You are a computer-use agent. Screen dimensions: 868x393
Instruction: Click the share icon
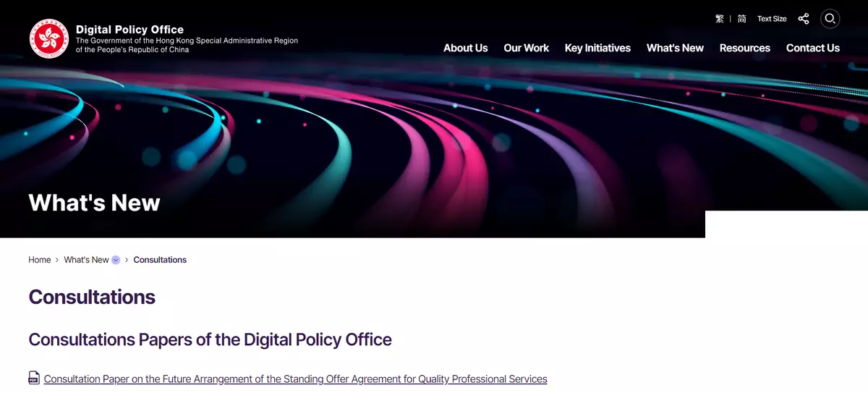tap(804, 19)
